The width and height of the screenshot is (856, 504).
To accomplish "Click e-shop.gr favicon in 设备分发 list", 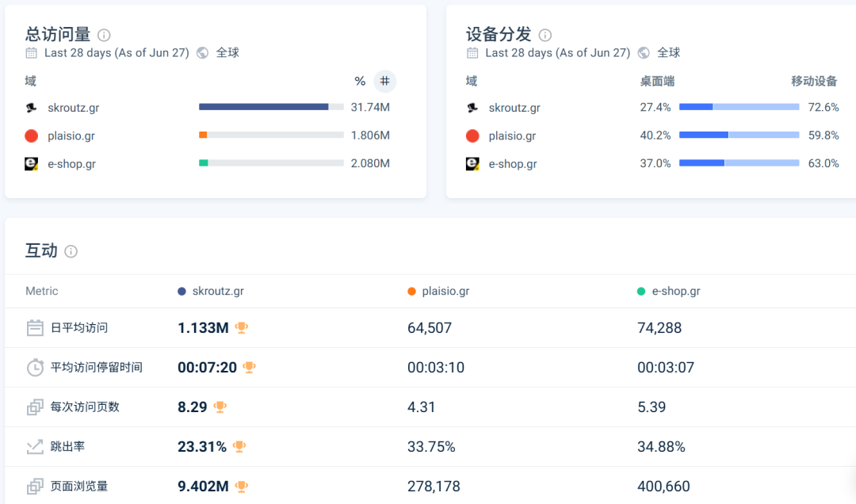I will 472,164.
